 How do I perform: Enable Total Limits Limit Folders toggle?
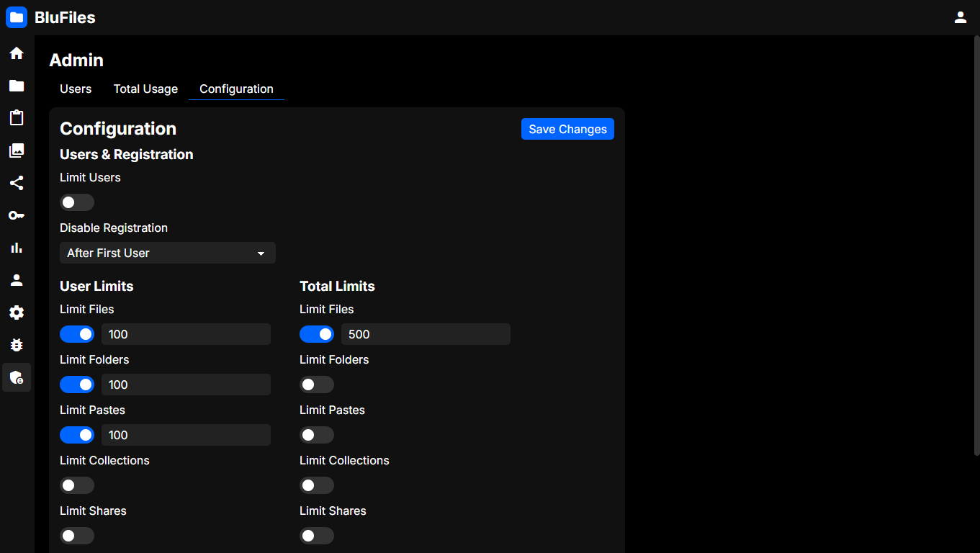pyautogui.click(x=317, y=385)
